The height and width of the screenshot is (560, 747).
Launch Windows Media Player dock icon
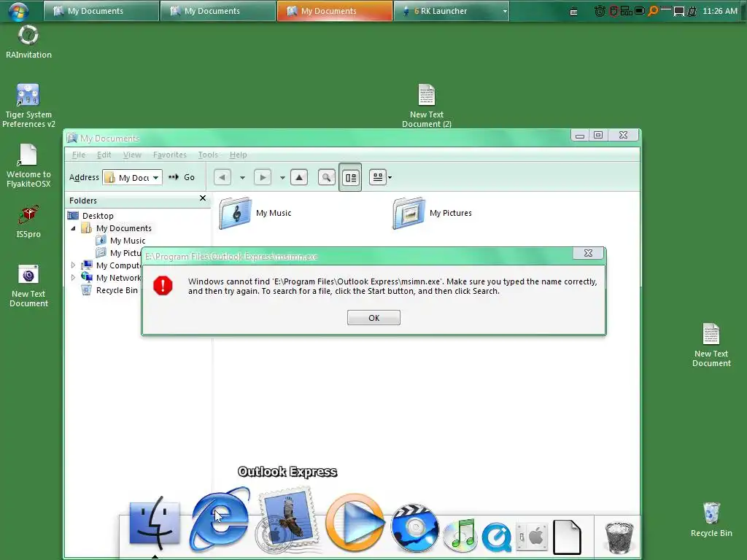355,522
